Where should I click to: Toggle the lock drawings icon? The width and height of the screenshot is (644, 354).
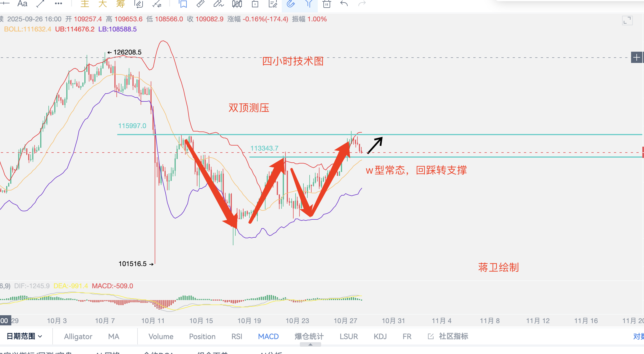[x=255, y=4]
